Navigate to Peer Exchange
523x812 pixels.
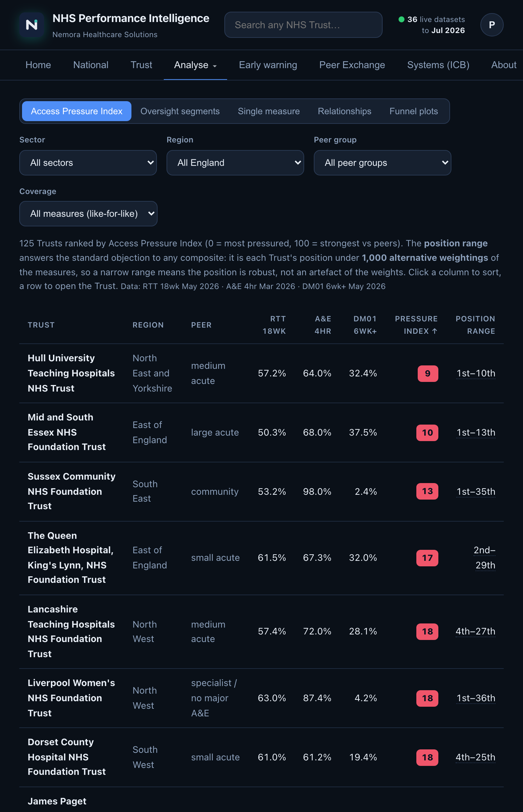click(x=352, y=65)
